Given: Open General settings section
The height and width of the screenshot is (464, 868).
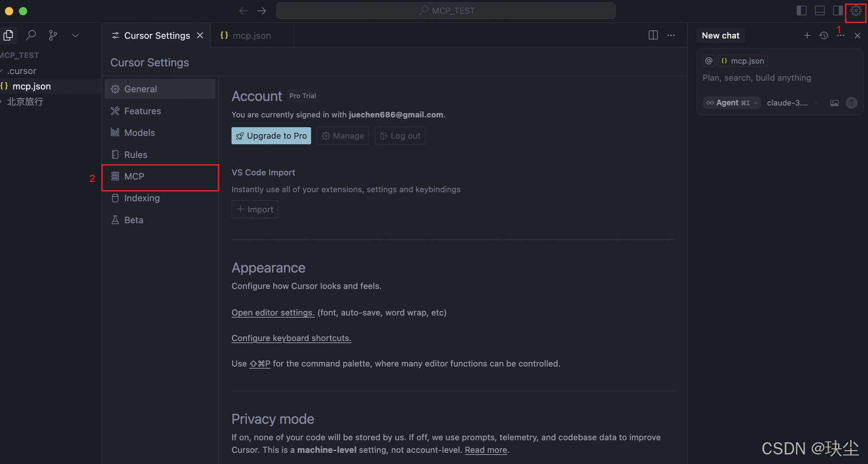Looking at the screenshot, I should [160, 89].
